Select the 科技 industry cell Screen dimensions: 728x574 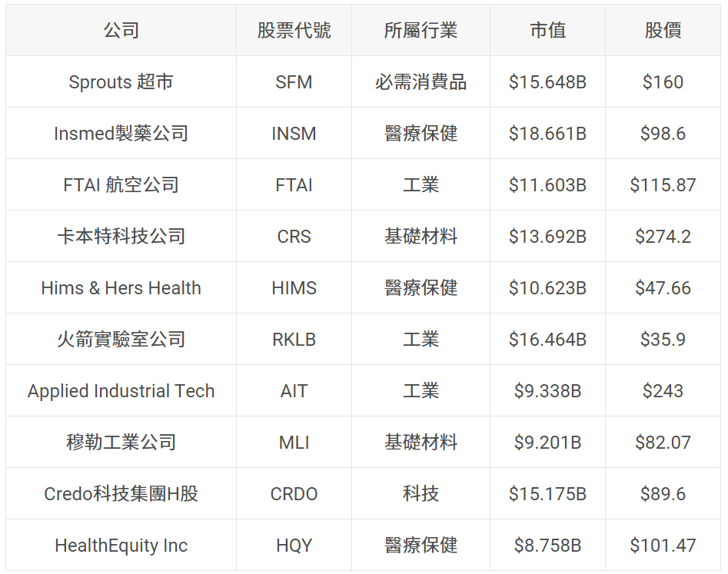point(421,494)
